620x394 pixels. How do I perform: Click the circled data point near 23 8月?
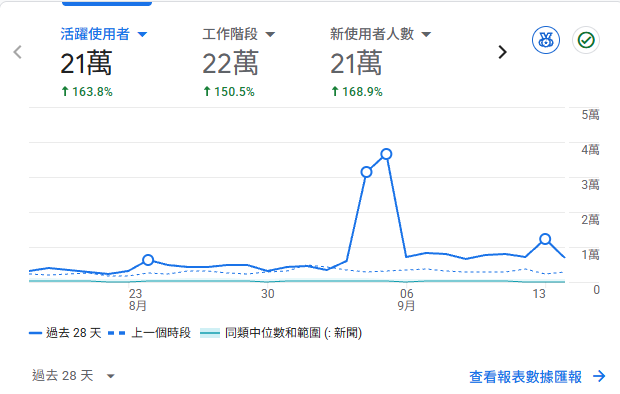[x=148, y=260]
